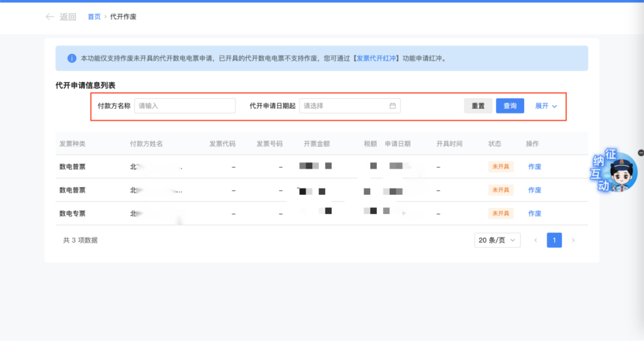The height and width of the screenshot is (342, 644).
Task: Click the 查询 button
Action: pyautogui.click(x=510, y=106)
